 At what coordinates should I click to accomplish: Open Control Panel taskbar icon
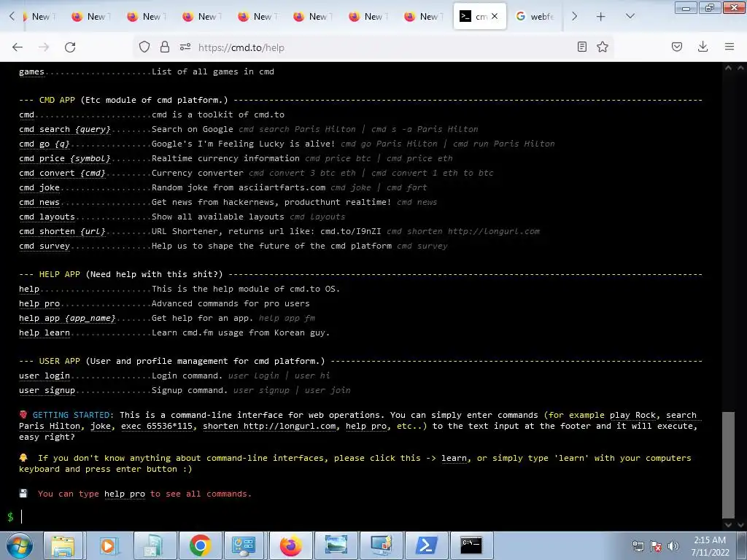coord(244,545)
